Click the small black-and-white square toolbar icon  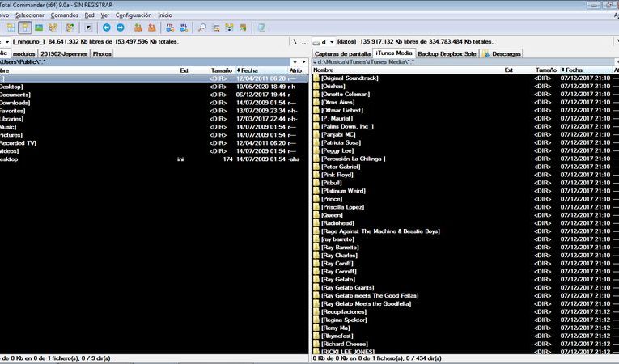tap(88, 28)
